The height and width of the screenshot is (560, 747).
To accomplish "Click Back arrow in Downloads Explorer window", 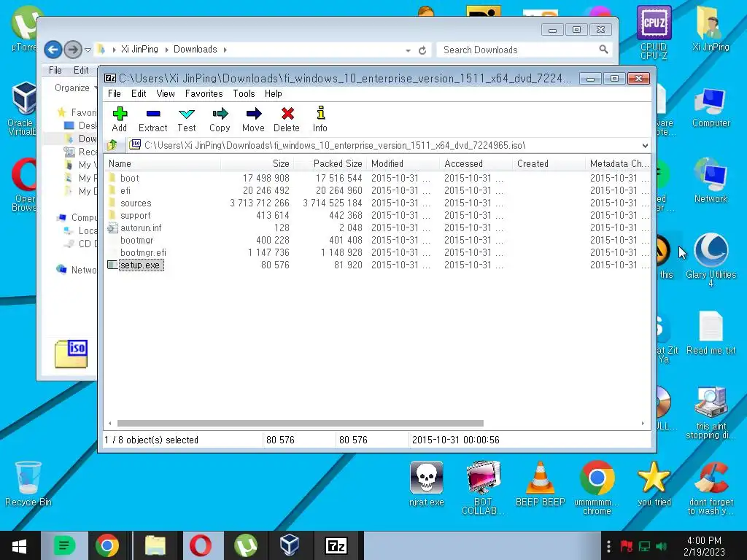I will tap(53, 49).
